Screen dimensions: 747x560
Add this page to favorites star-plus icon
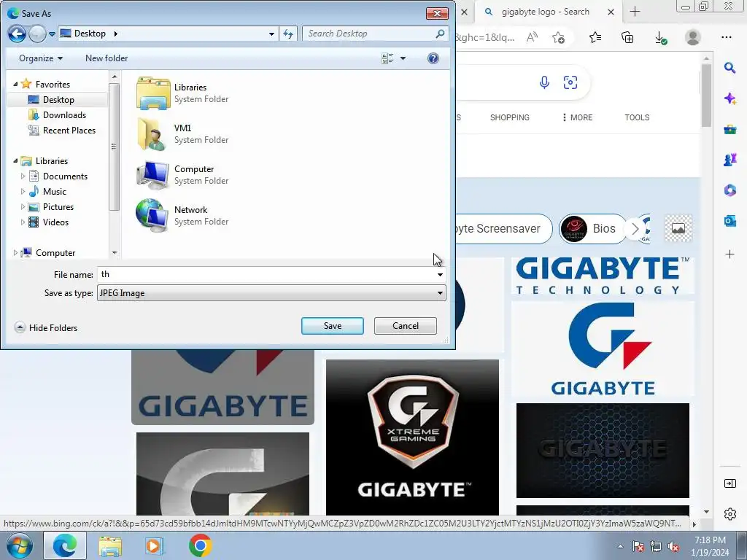coord(558,37)
